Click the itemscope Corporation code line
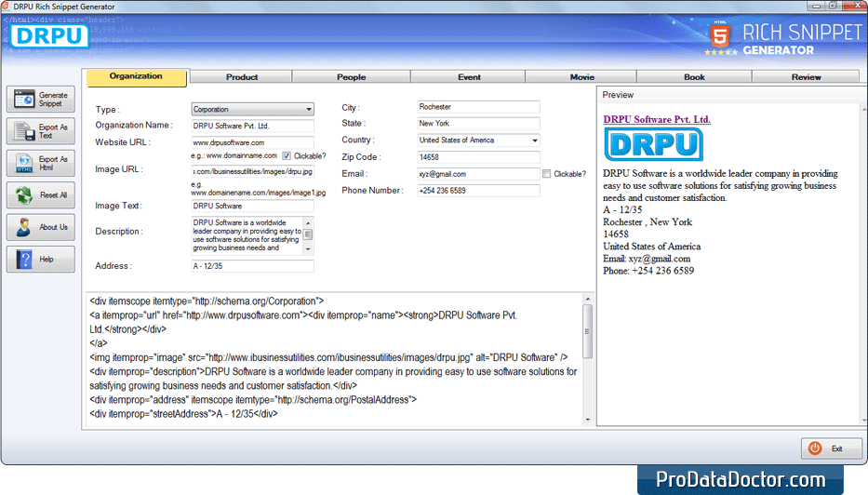The image size is (868, 495). click(x=207, y=301)
